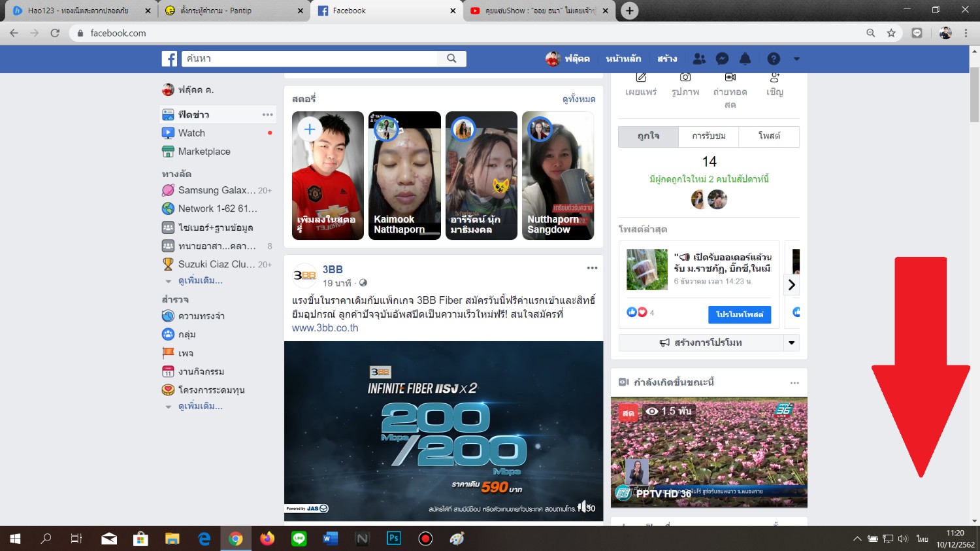The image size is (980, 551).
Task: Click the search magnifier button in Facebook search
Action: pyautogui.click(x=451, y=59)
